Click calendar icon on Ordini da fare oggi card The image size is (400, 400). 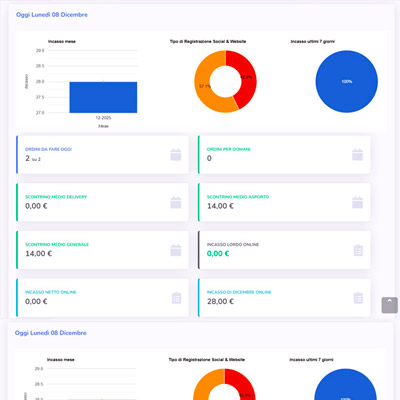click(176, 155)
